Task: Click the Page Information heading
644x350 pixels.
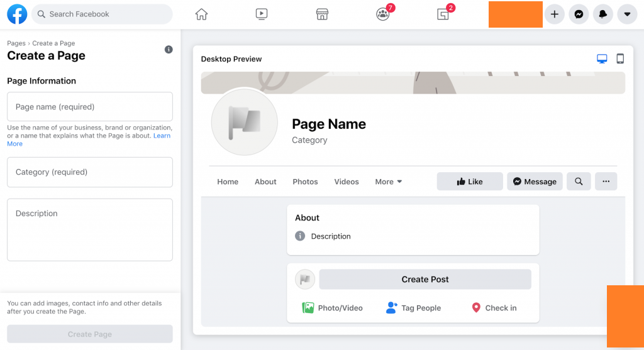Action: click(42, 81)
